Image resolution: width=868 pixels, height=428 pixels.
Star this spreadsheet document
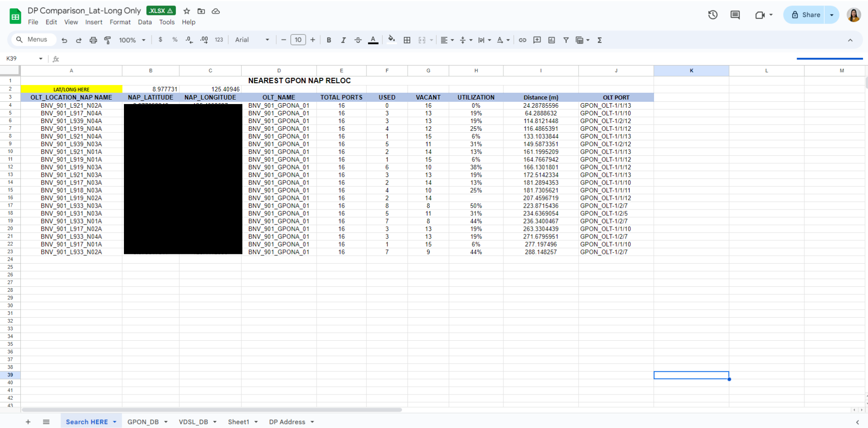click(187, 11)
